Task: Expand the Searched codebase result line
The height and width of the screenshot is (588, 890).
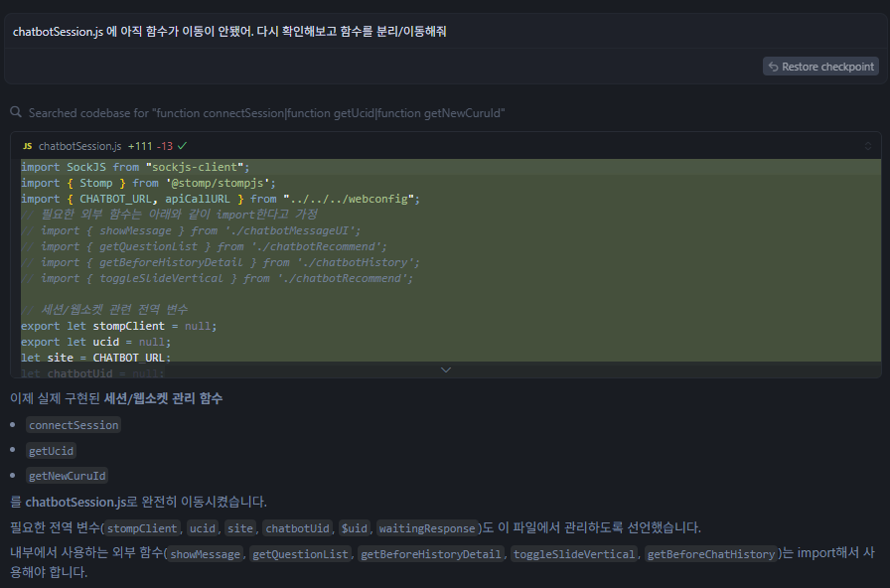Action: pos(266,113)
